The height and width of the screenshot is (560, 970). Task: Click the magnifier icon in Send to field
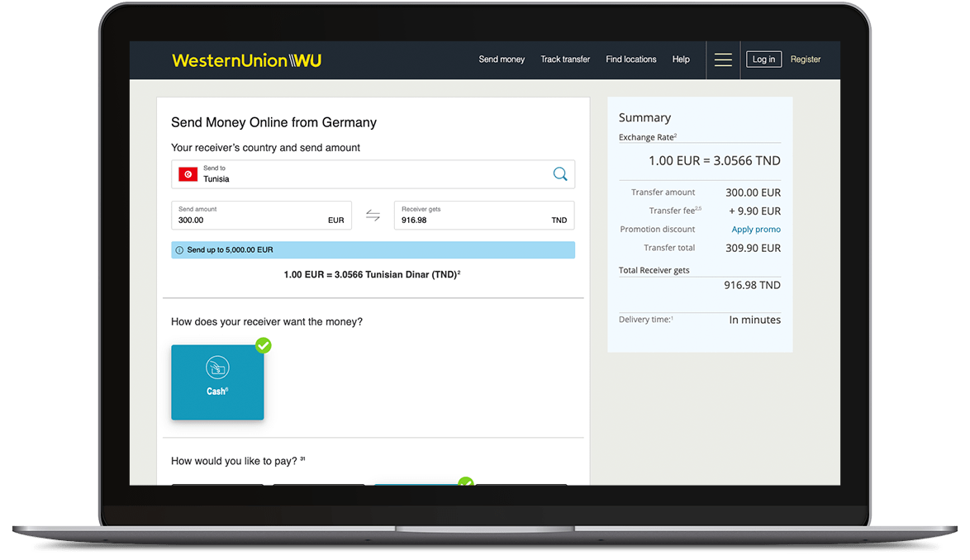pos(560,174)
